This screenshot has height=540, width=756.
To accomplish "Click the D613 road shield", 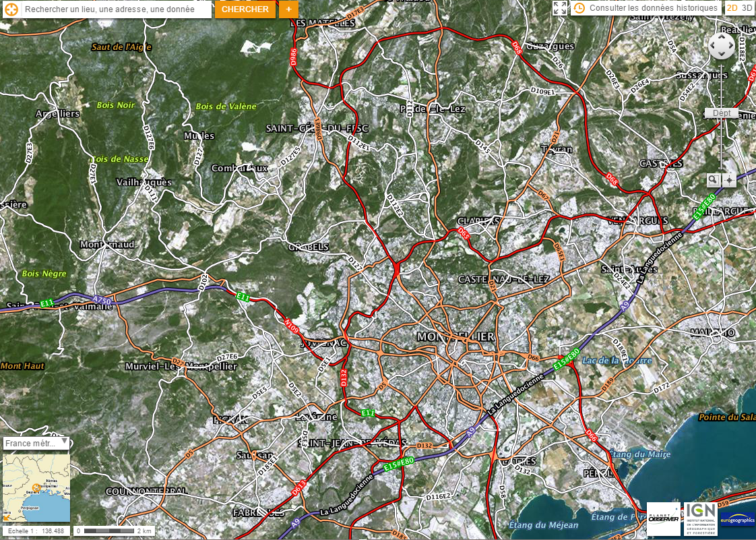I will point(299,489).
